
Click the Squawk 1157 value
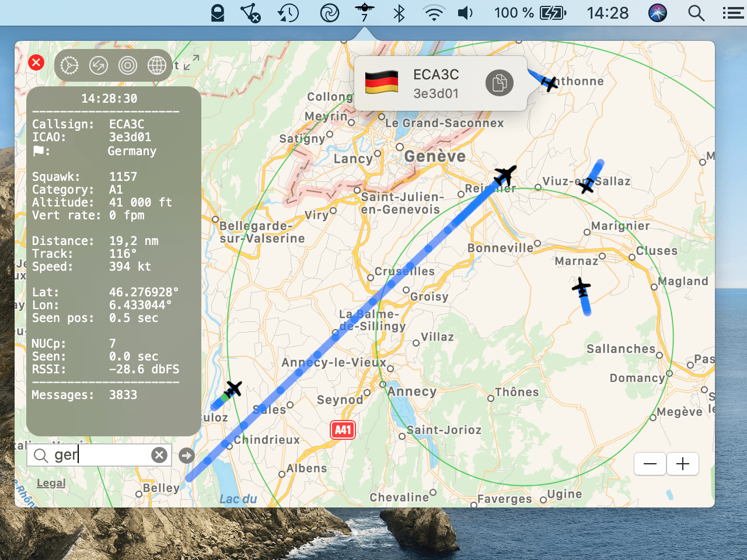tap(123, 177)
